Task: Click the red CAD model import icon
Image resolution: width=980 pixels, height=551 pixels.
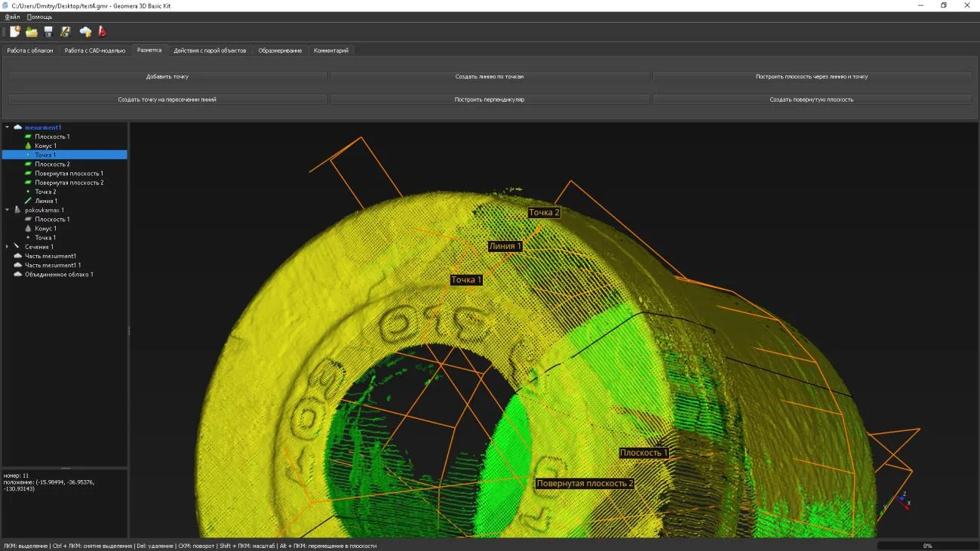Action: coord(103,32)
